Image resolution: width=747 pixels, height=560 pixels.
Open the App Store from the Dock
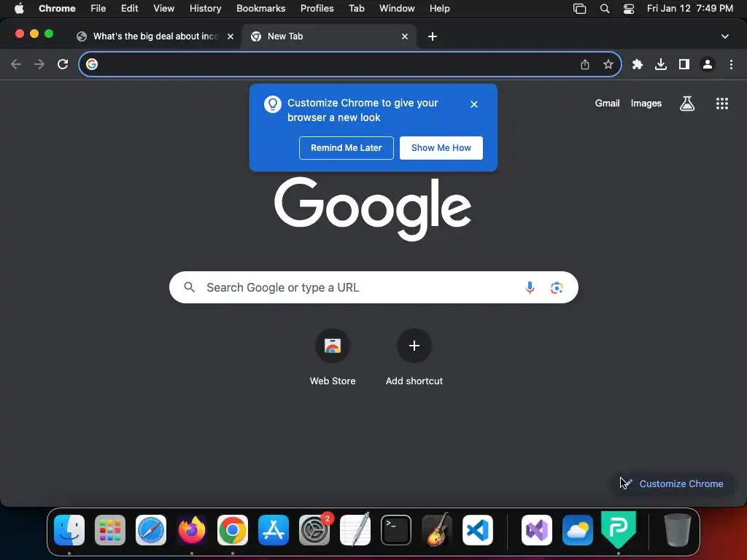pos(274,530)
